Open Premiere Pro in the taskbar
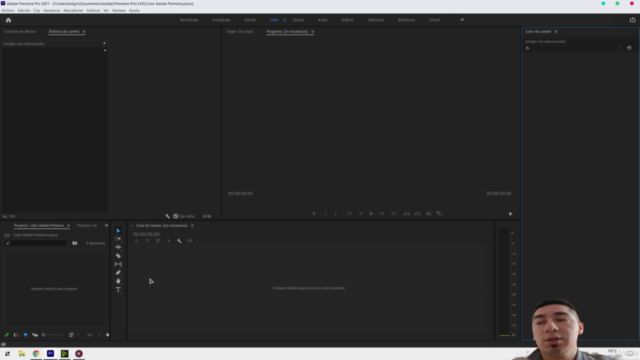Screen dimensions: 640x360 point(50,353)
